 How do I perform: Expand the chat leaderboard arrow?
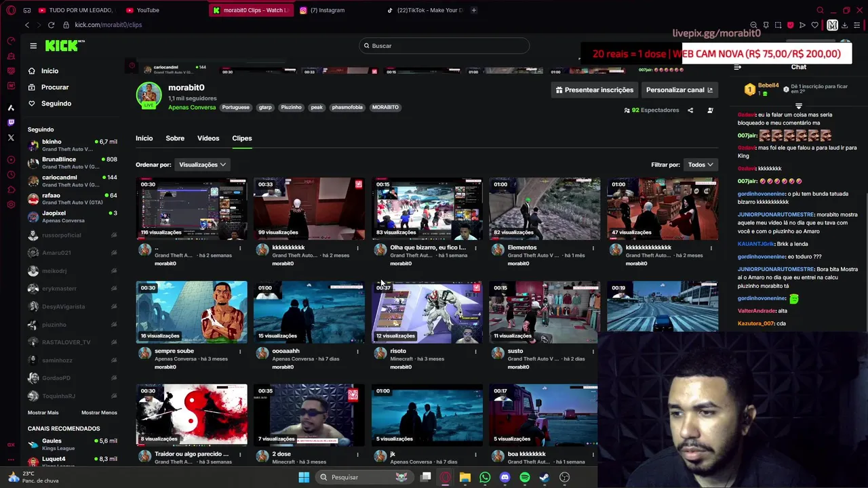coord(799,106)
